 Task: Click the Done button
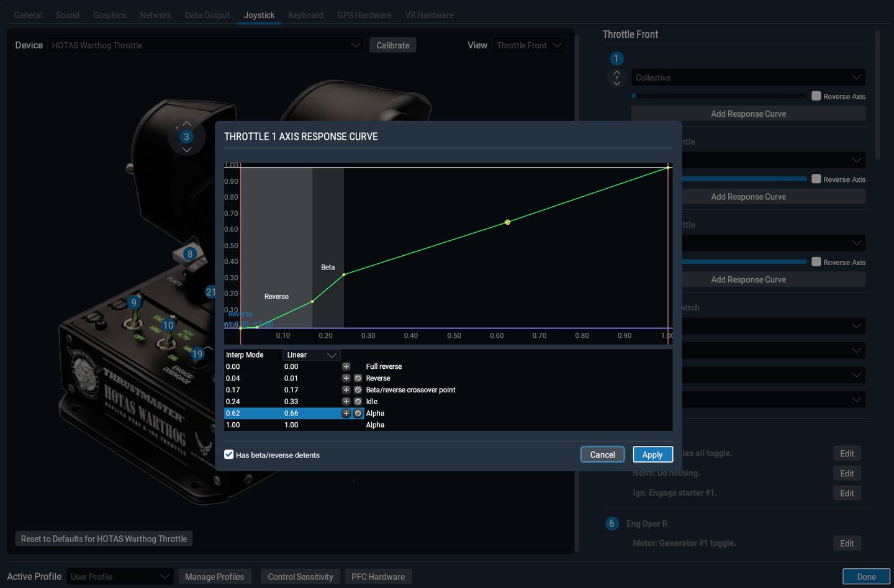[x=866, y=577]
